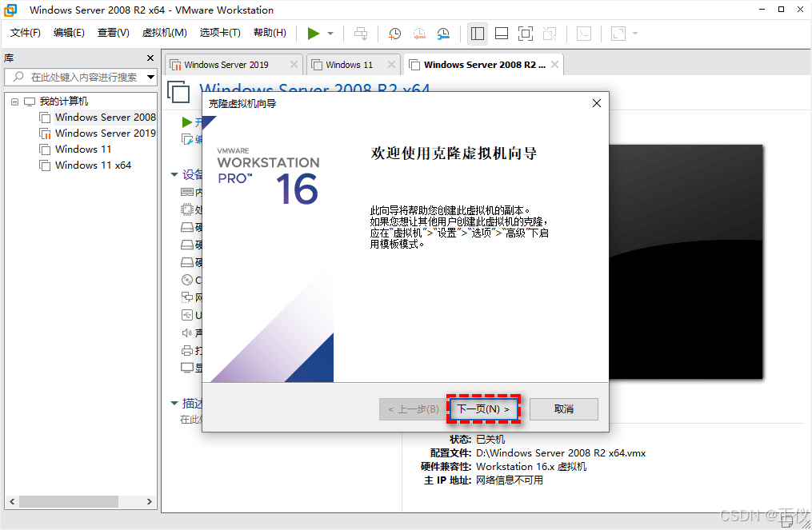Click the 网络信息不可用 IP address text
The width and height of the screenshot is (812, 530).
510,480
